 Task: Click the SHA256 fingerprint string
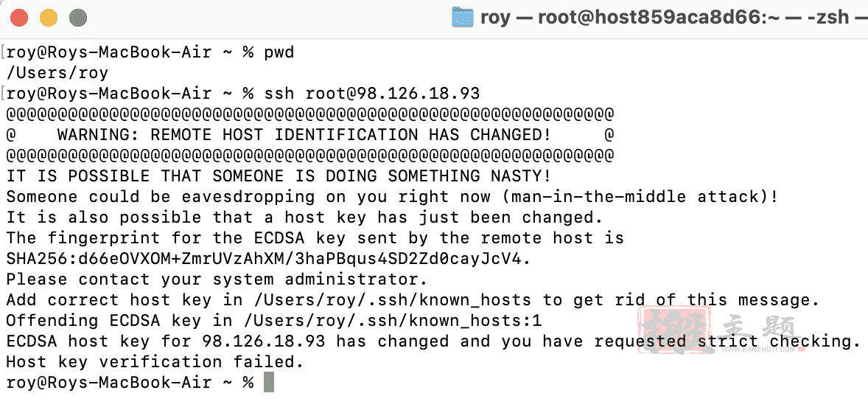coord(268,258)
